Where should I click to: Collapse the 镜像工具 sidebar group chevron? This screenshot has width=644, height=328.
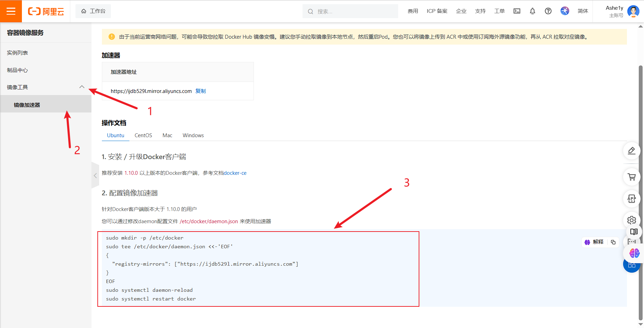[x=82, y=87]
